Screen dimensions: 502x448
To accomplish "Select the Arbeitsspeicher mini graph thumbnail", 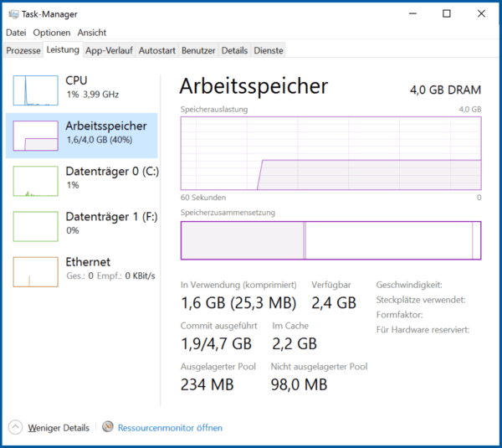I will tap(36, 136).
